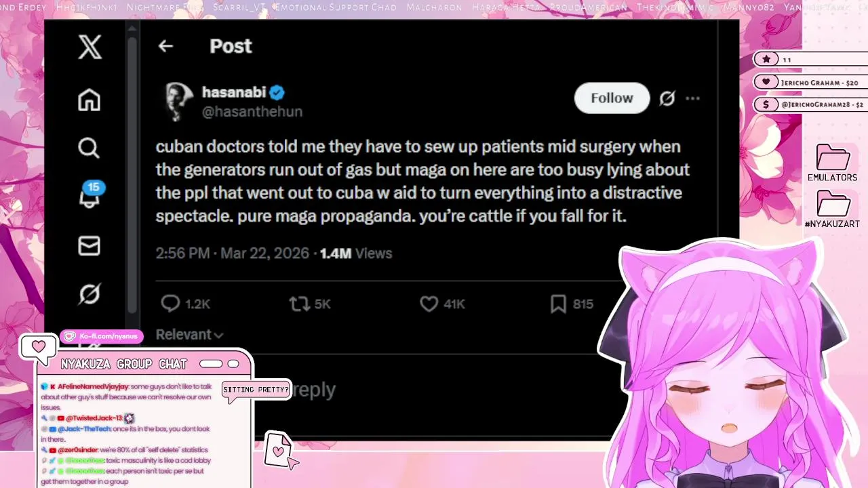Click the reply bubble icon showing 1.2K
Image resolution: width=868 pixels, height=488 pixels.
click(170, 304)
